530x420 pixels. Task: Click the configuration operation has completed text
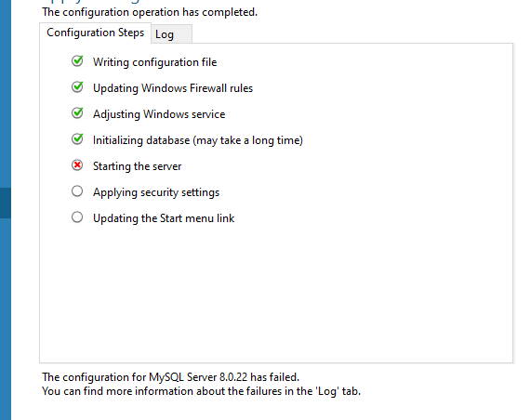point(150,12)
